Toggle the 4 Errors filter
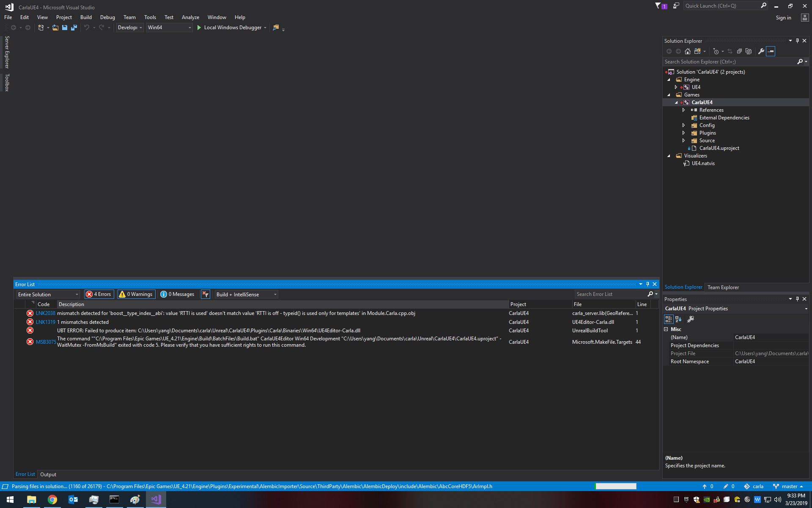This screenshot has width=812, height=508. [x=99, y=294]
